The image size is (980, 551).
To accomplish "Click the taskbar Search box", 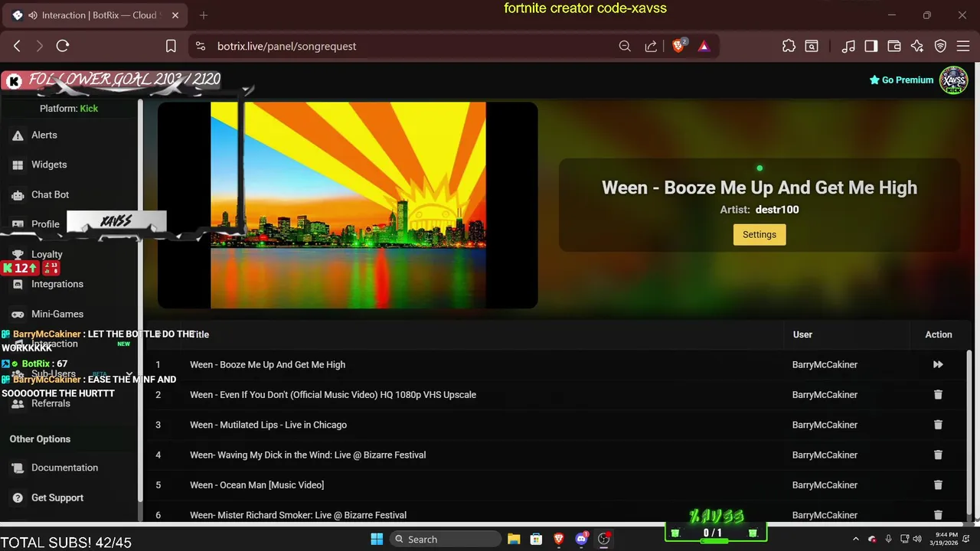I will coord(446,540).
